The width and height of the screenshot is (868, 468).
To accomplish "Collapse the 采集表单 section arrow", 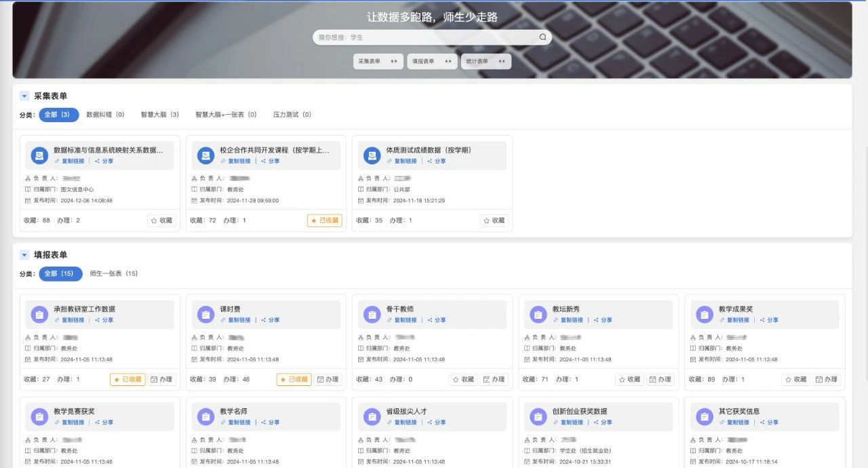I will point(24,96).
